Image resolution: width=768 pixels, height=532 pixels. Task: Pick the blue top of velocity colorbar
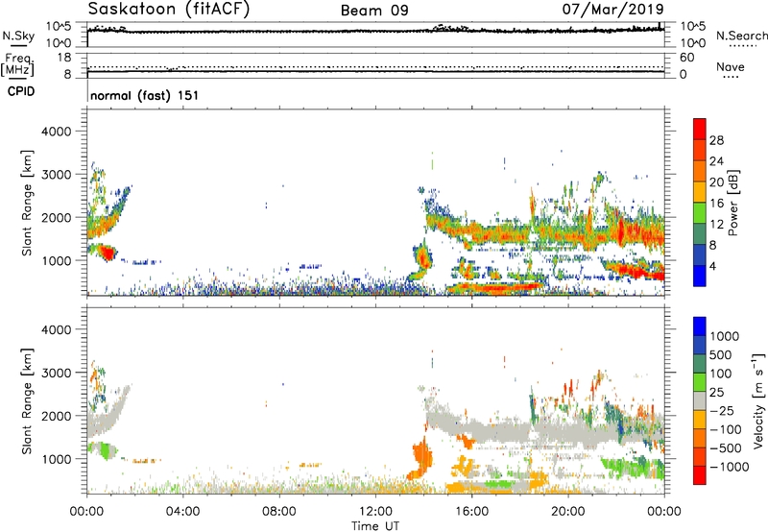700,326
